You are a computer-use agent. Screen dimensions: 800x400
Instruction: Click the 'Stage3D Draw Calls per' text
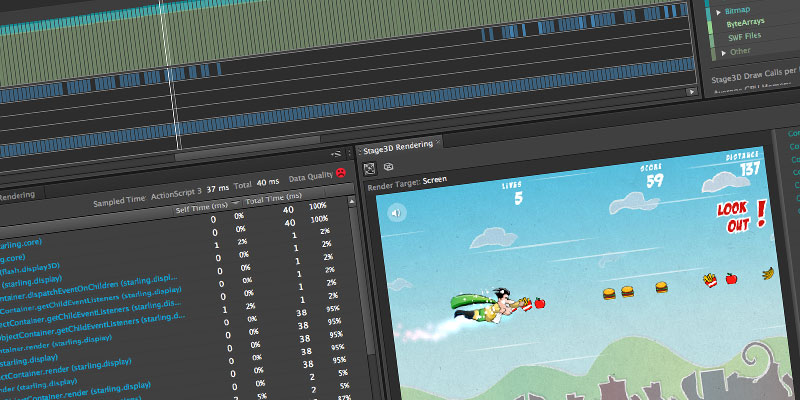tap(755, 77)
